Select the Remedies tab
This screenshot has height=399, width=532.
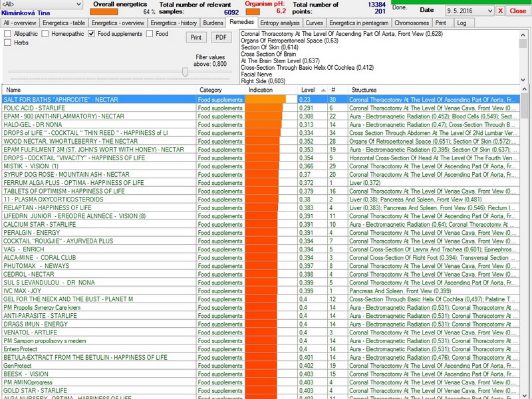click(x=241, y=22)
